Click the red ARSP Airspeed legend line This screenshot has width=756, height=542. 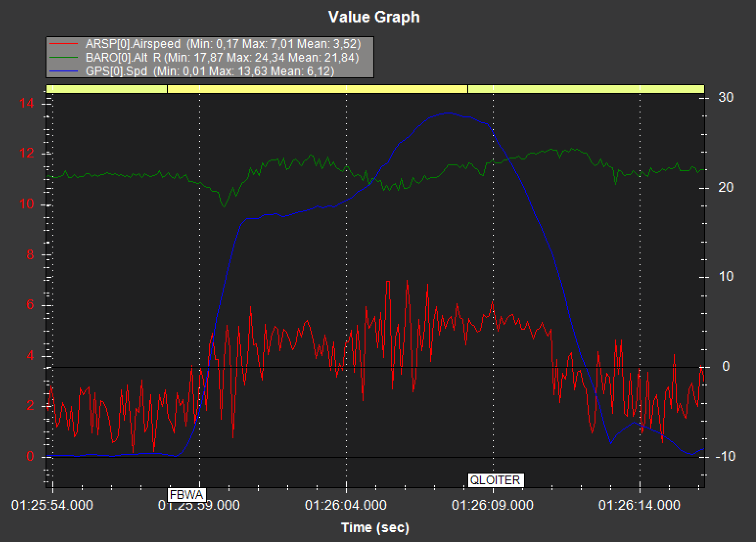tap(64, 44)
